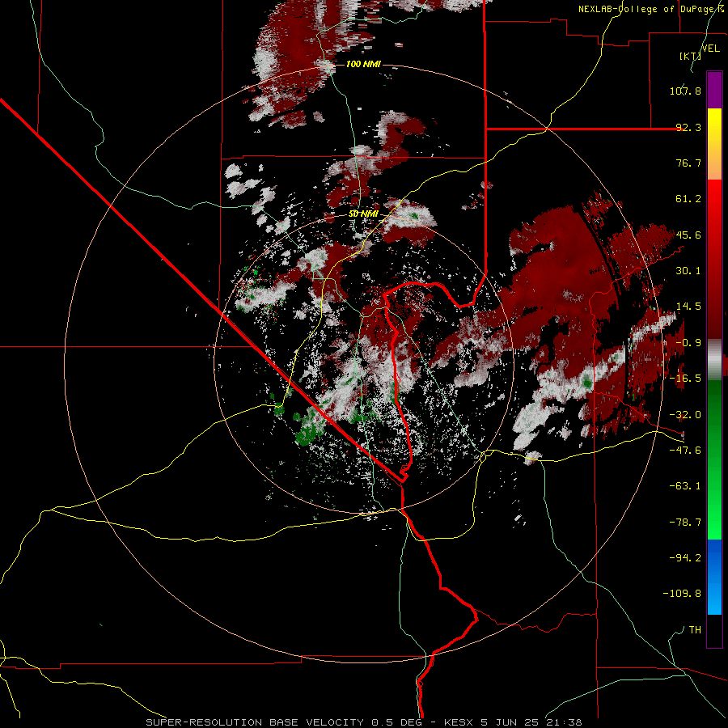
Task: Click the VEL legend title
Action: point(711,49)
